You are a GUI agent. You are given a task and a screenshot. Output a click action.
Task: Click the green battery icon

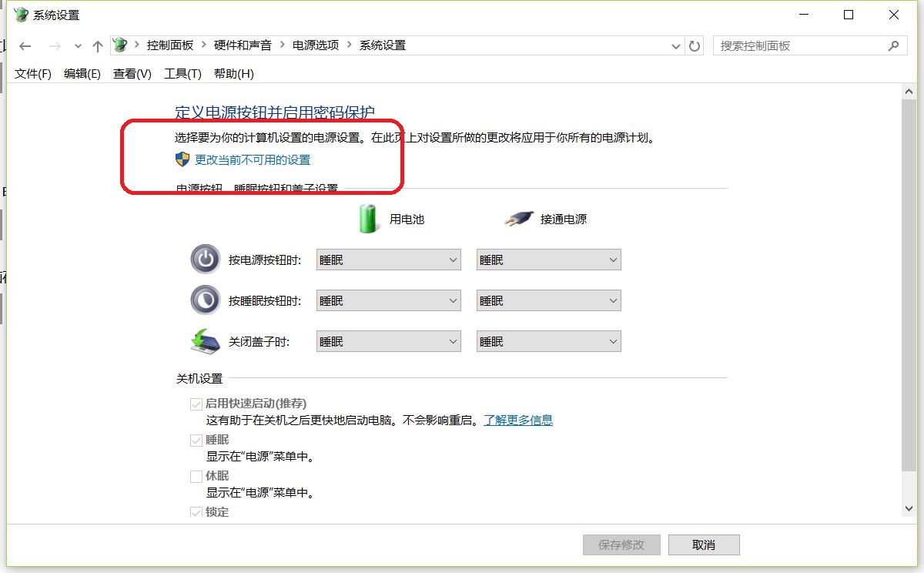pyautogui.click(x=369, y=218)
